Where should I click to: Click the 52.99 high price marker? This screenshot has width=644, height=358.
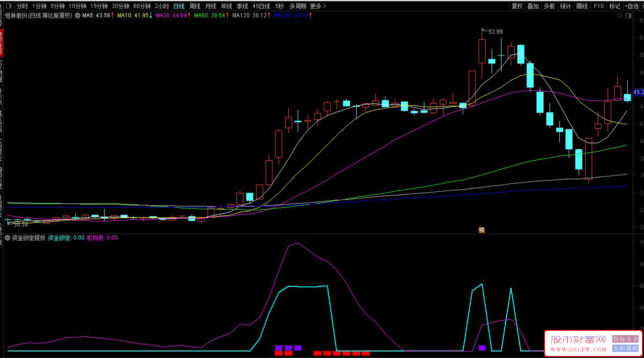495,32
